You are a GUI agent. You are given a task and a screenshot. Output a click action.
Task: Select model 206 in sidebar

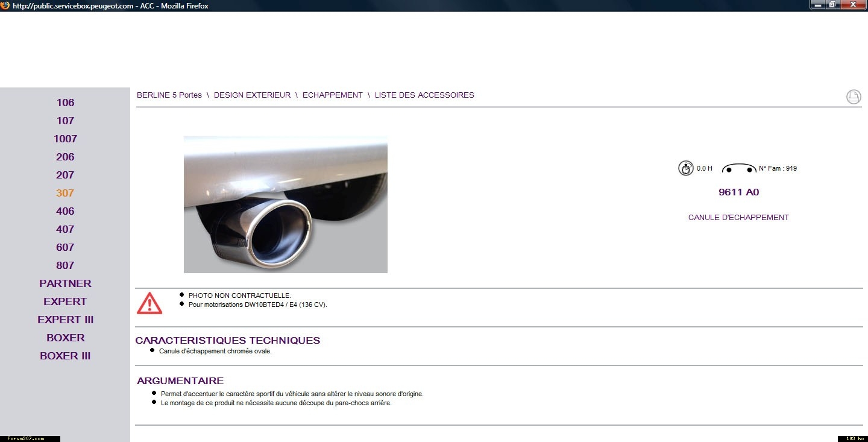click(65, 157)
